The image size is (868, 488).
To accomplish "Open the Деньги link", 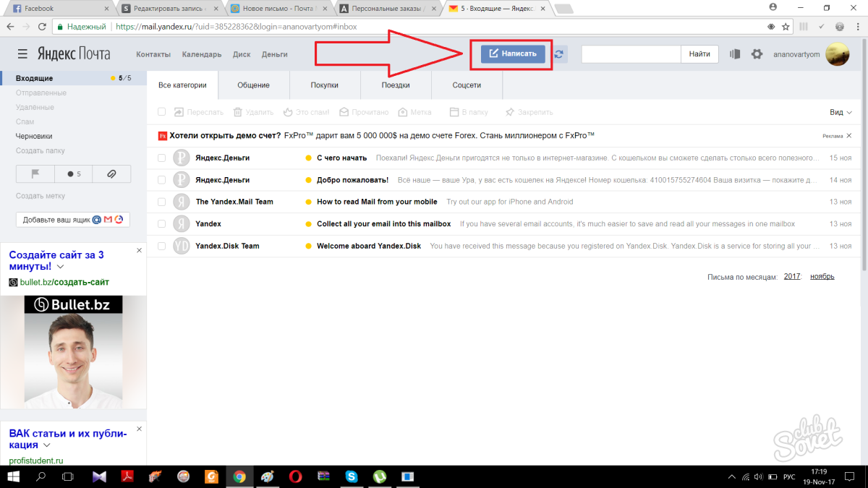I will click(x=275, y=54).
